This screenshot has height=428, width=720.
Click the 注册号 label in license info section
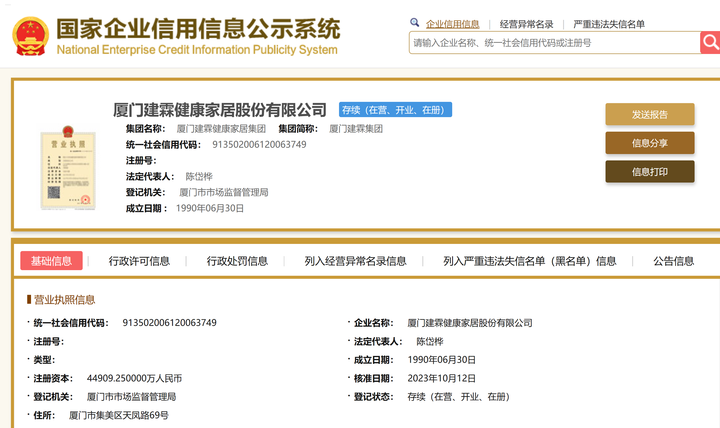(x=49, y=342)
